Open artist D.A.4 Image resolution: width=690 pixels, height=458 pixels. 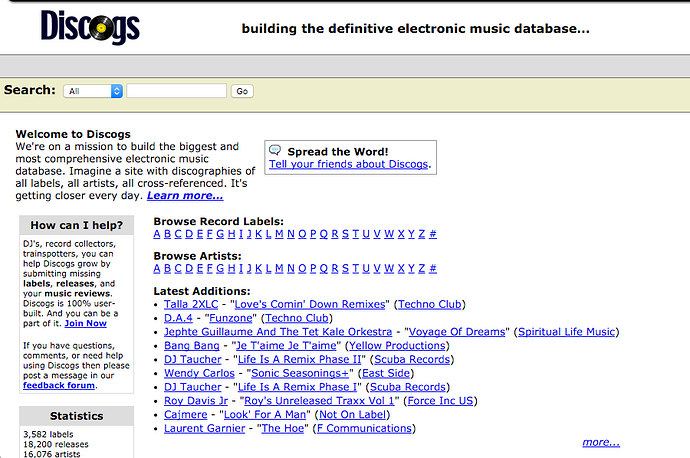click(178, 318)
